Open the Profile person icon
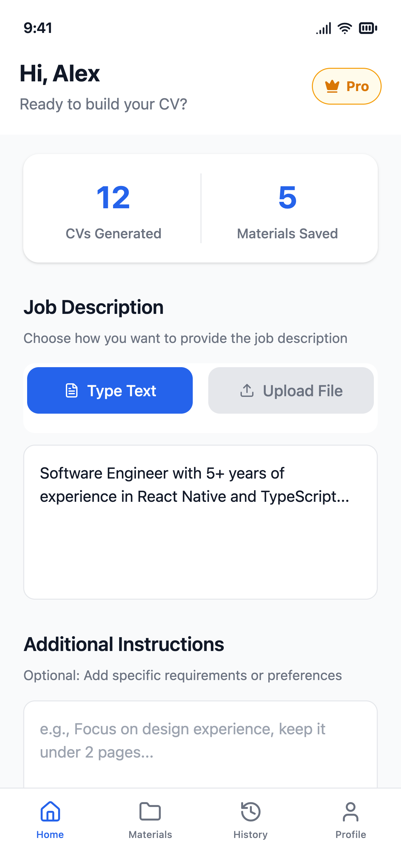The height and width of the screenshot is (868, 401). click(350, 811)
